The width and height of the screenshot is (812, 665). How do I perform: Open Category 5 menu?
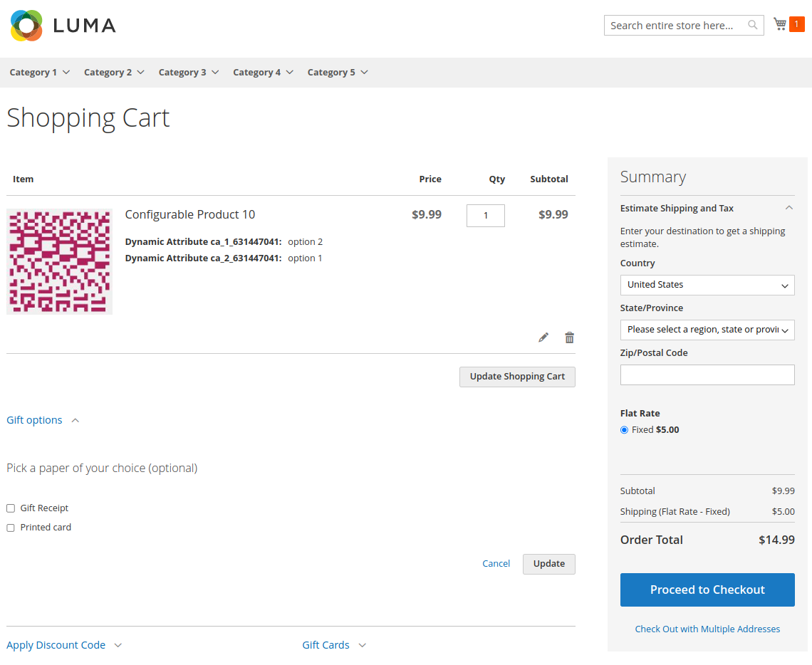coord(338,73)
